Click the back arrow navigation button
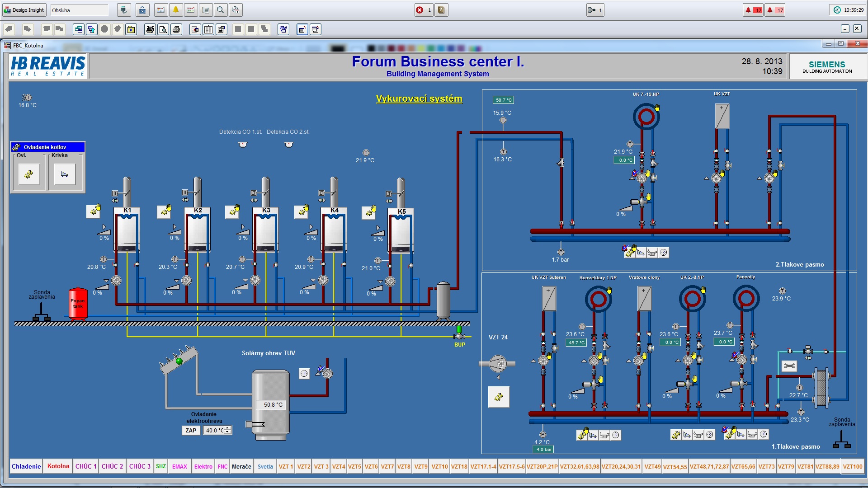 9,29
